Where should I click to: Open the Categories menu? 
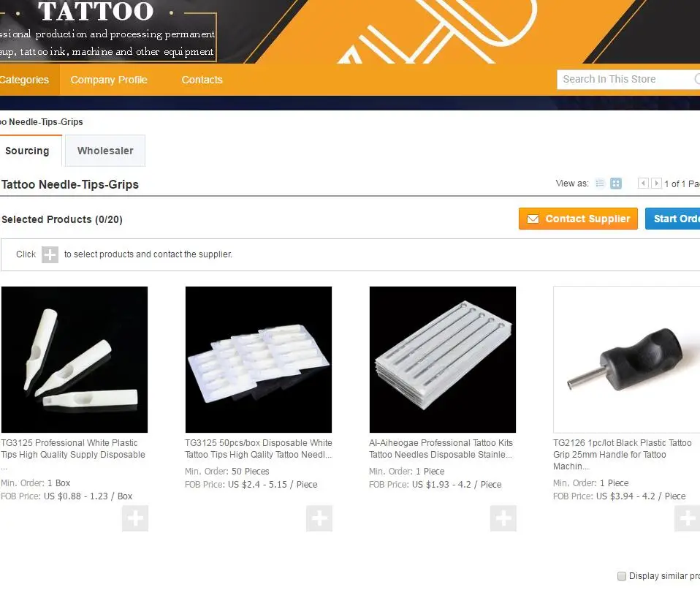pos(24,80)
